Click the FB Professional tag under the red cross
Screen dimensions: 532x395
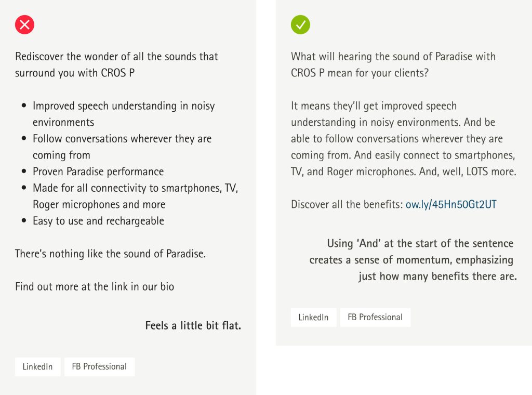point(99,366)
